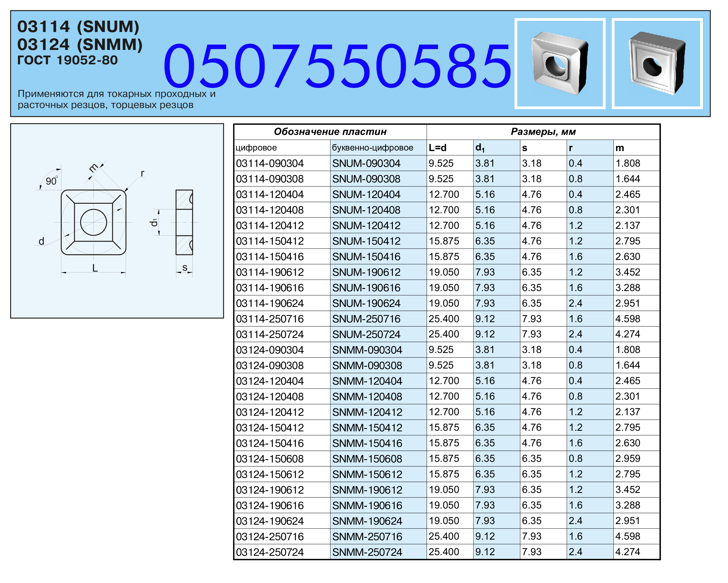Select the ГОСТ 19052-80 heading text
The width and height of the screenshot is (728, 583).
point(68,60)
